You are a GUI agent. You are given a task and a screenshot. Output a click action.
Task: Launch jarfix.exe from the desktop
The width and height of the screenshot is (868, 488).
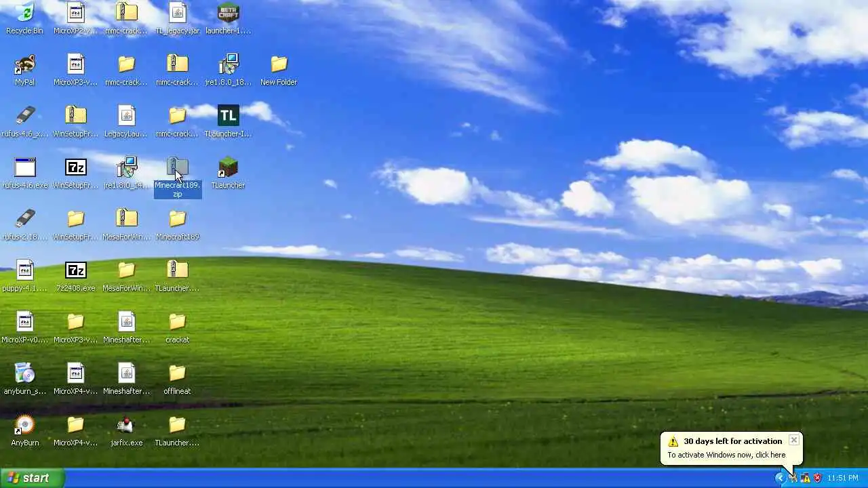tap(126, 425)
